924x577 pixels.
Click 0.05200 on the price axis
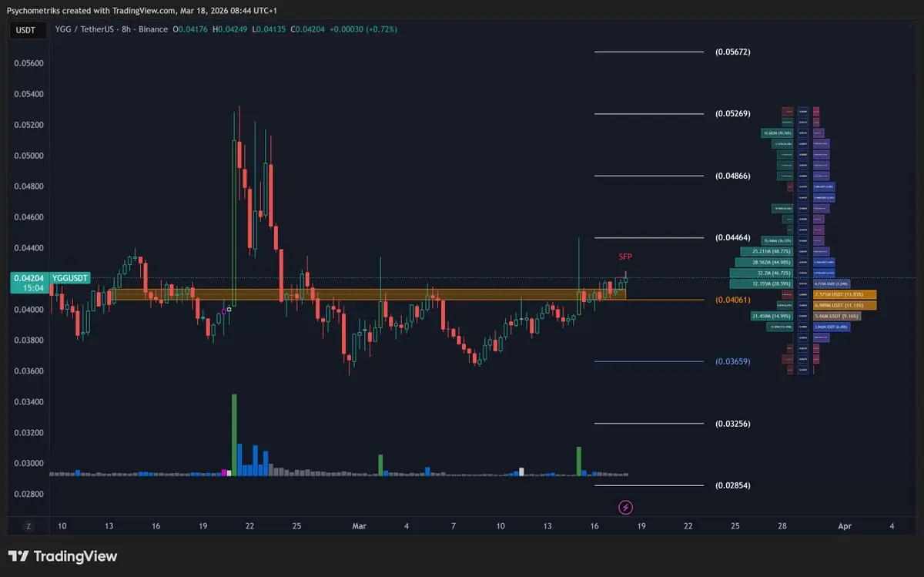tap(29, 126)
